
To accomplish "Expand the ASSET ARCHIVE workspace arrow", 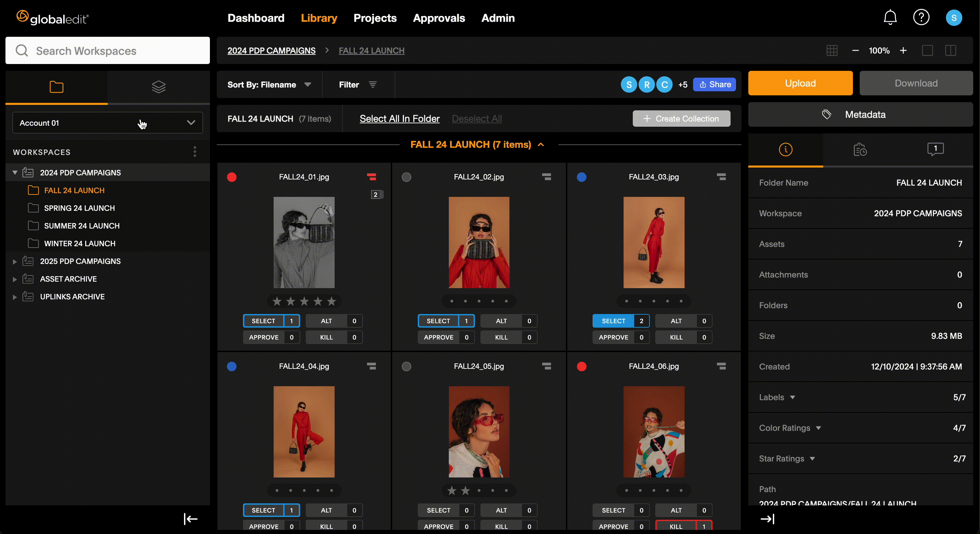I will coord(15,279).
